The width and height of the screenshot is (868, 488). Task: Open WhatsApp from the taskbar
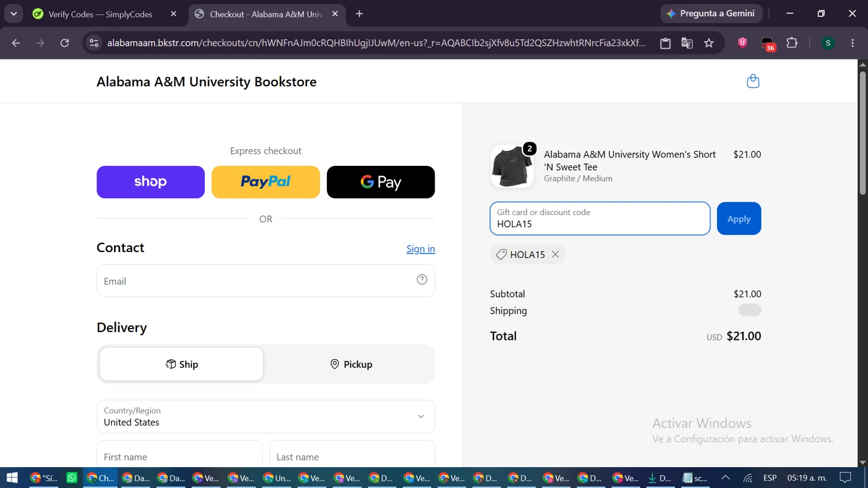tap(72, 478)
